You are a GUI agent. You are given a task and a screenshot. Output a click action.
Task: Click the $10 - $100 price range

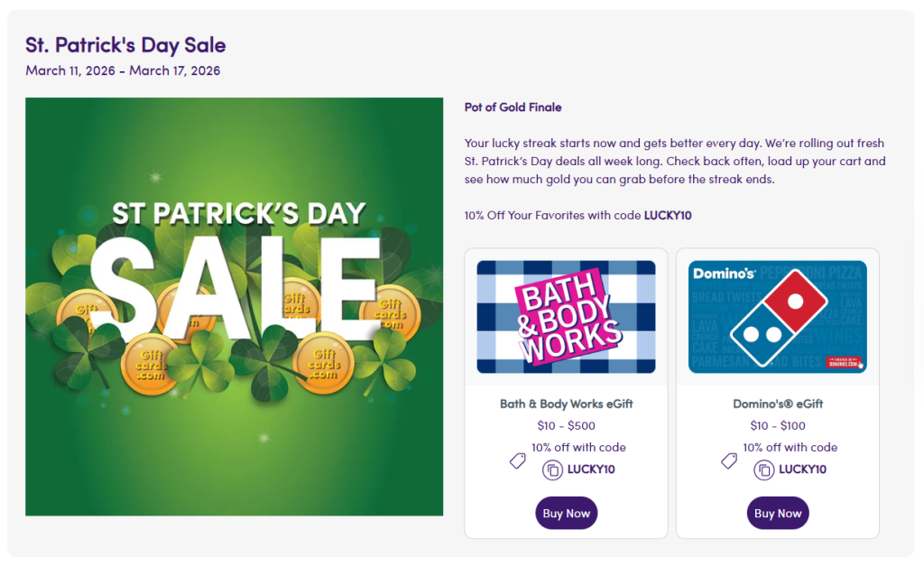(x=778, y=425)
